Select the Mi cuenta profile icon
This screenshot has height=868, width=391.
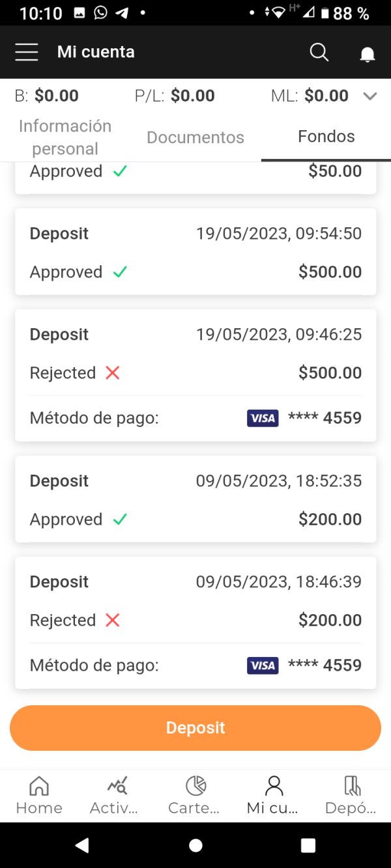coord(274,794)
